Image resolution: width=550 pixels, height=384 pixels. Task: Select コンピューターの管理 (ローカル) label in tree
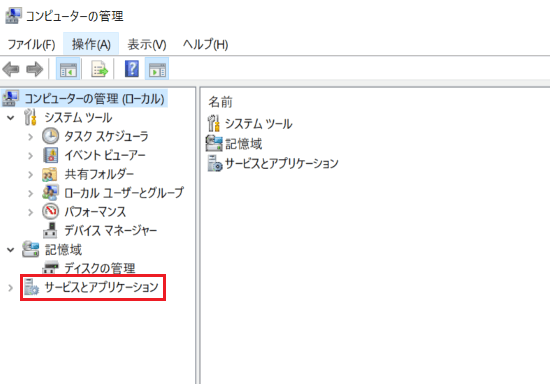[94, 99]
